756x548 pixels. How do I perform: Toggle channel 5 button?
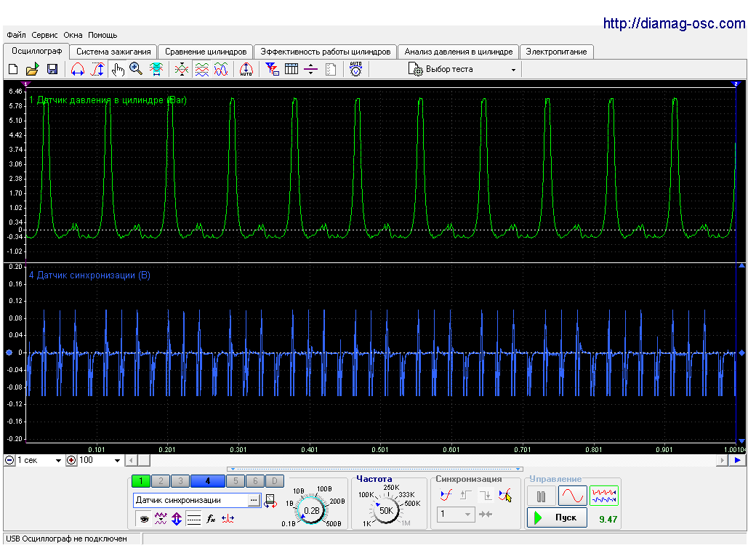(x=236, y=480)
